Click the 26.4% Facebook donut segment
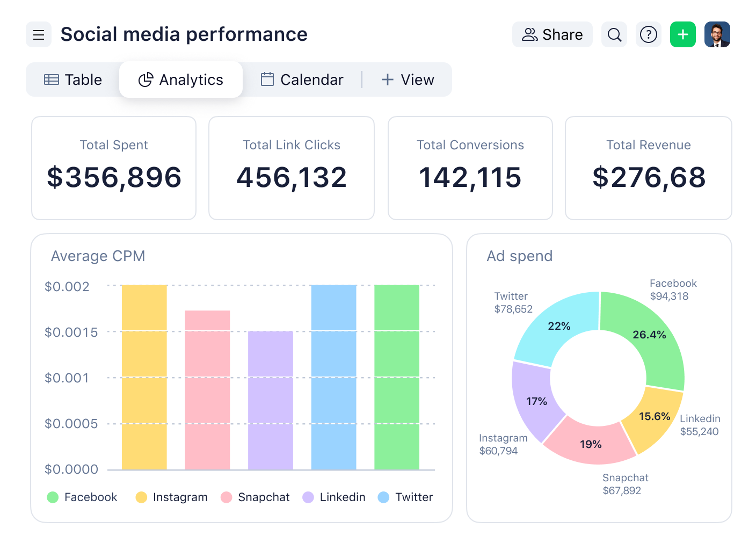 coord(649,335)
